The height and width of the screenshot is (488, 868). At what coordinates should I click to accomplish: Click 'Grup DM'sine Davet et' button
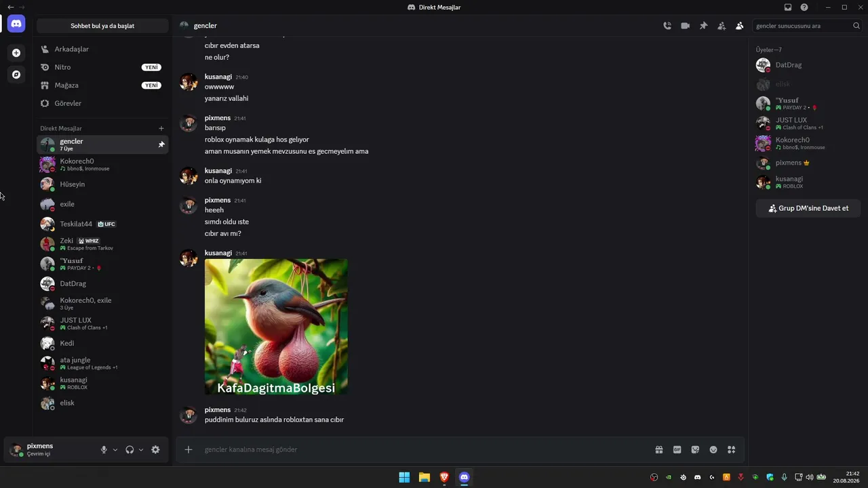coord(808,208)
